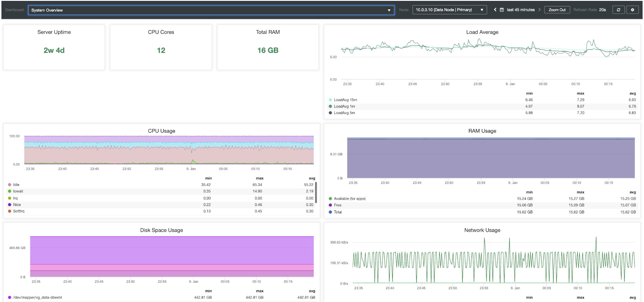Click the Disk Space 465.66 GB axis label

coord(17,248)
